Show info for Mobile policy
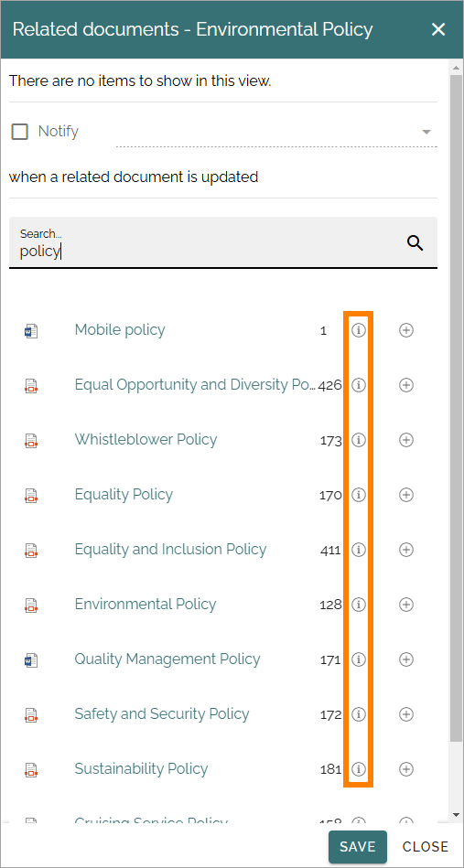The image size is (464, 868). coord(359,330)
